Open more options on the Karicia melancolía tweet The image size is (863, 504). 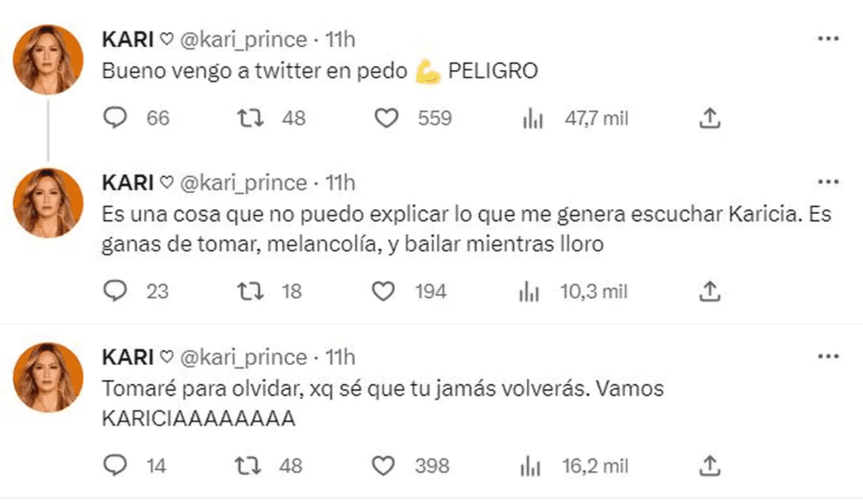click(x=828, y=183)
